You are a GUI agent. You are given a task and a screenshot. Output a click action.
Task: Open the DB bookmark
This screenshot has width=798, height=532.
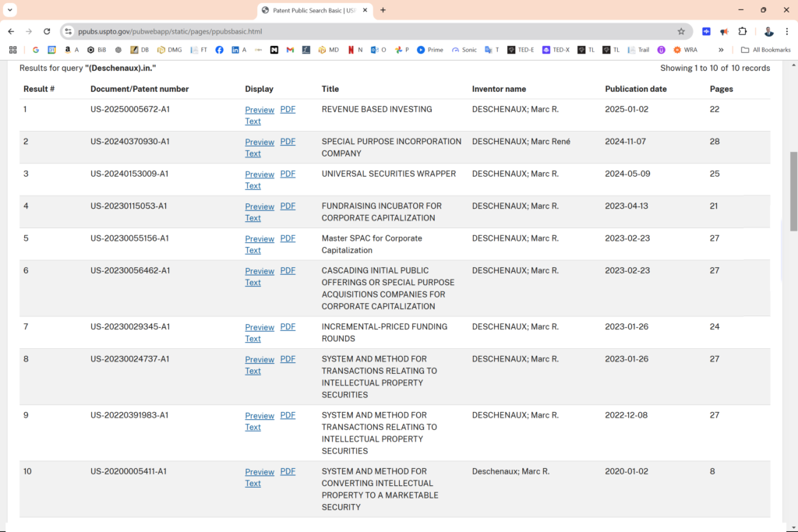click(x=139, y=50)
